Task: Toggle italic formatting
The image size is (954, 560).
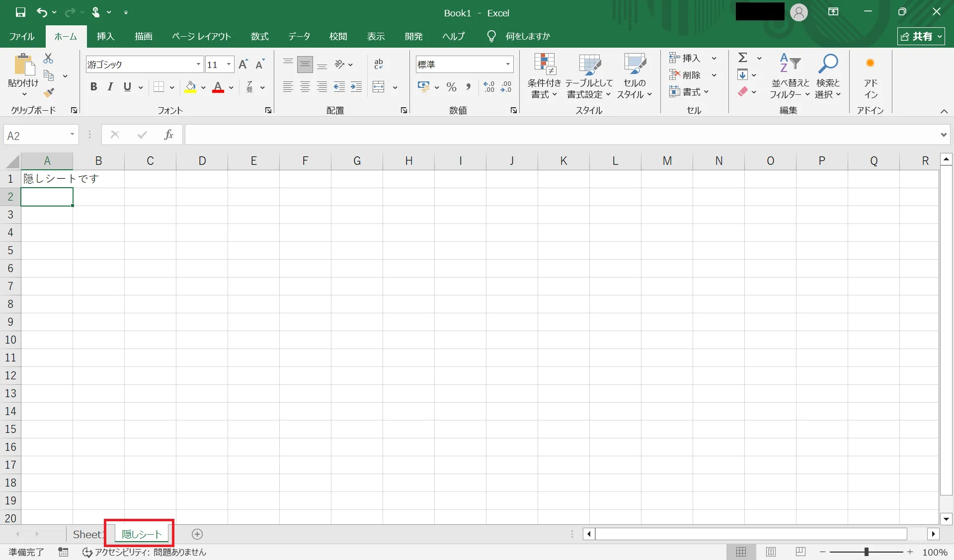Action: coord(110,87)
